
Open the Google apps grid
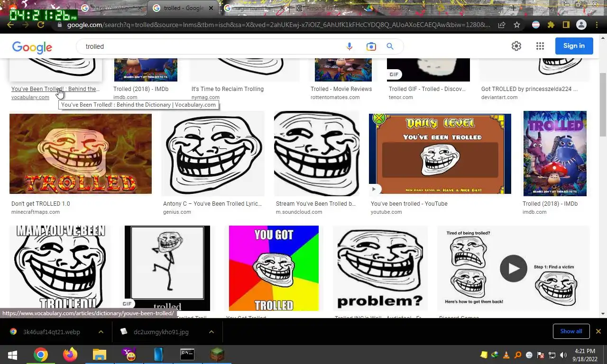540,46
